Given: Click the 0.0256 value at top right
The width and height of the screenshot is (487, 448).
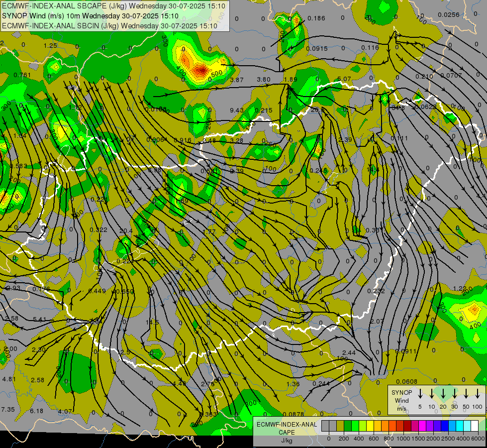Looking at the screenshot, I should pyautogui.click(x=449, y=14).
